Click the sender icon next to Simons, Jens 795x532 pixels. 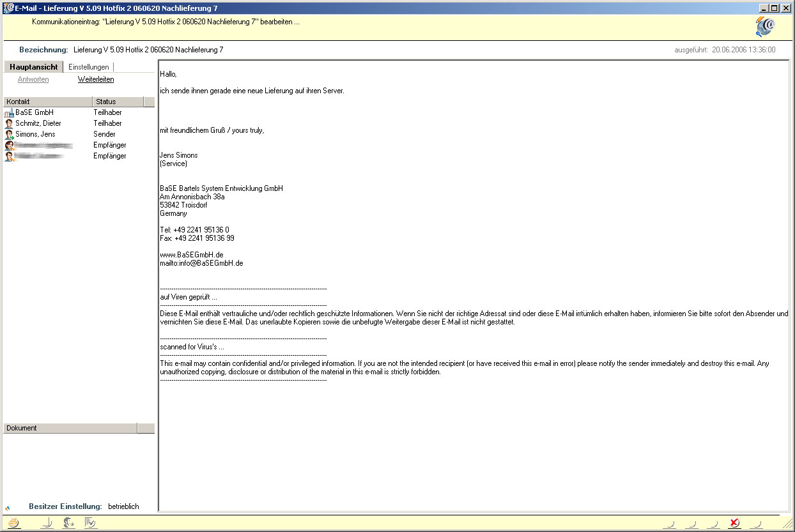click(x=9, y=135)
